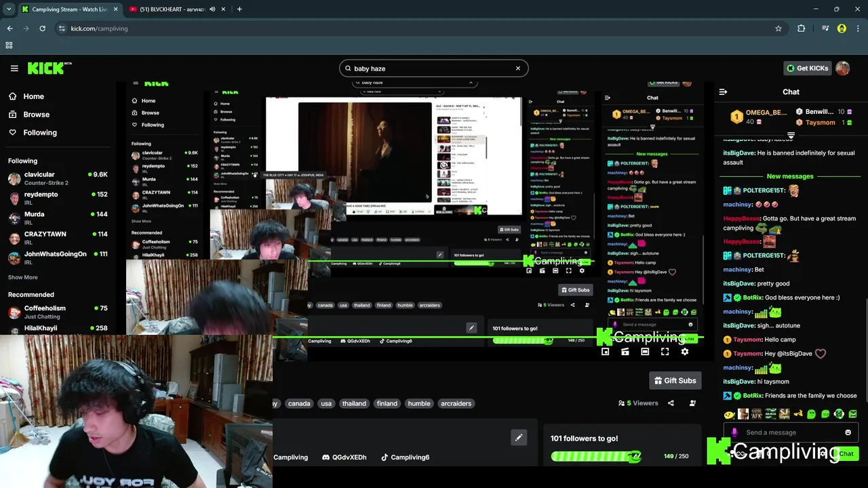Open the reydempto channel
868x488 pixels.
[x=58, y=198]
